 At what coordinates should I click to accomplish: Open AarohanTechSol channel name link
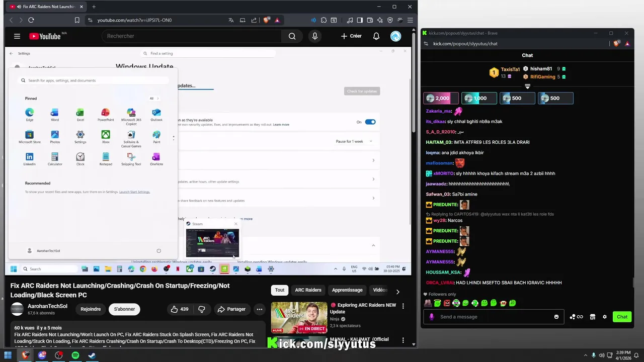pos(47,306)
